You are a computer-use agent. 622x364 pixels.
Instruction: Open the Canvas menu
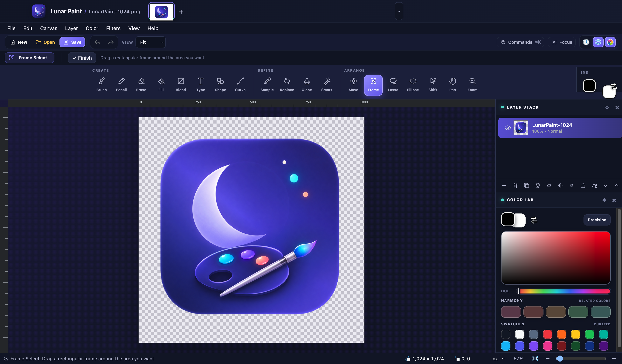49,28
